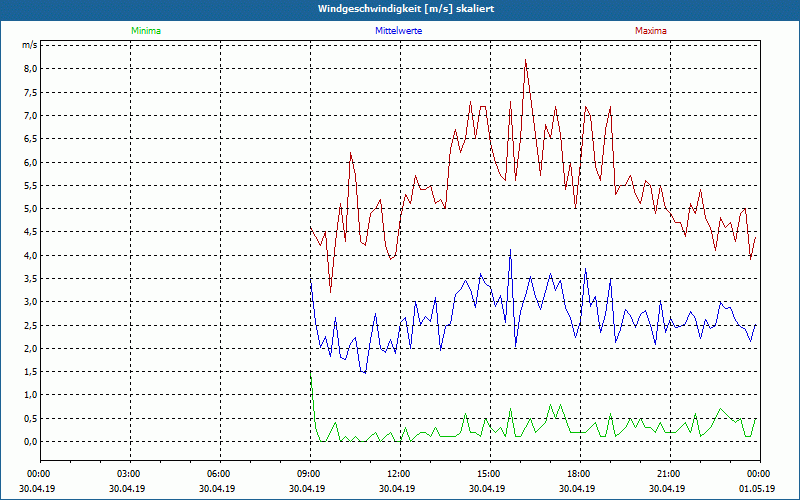Click the 0,0 y-axis value
The width and height of the screenshot is (800, 500).
31,442
